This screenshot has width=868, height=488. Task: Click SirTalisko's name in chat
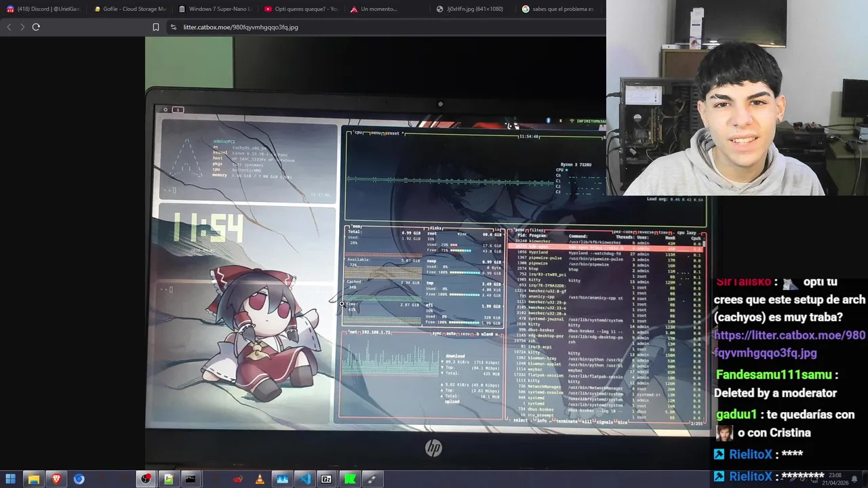(744, 282)
